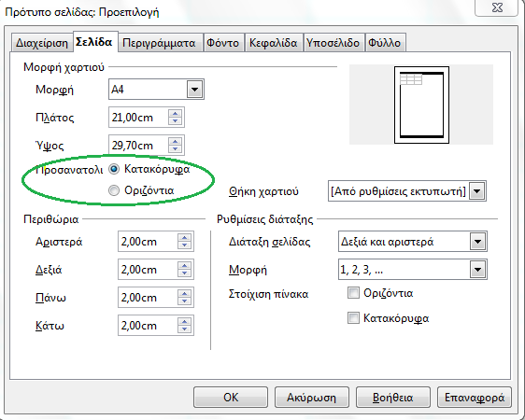The image size is (525, 420).
Task: Cancel with the Ακύρωση button
Action: tap(311, 398)
